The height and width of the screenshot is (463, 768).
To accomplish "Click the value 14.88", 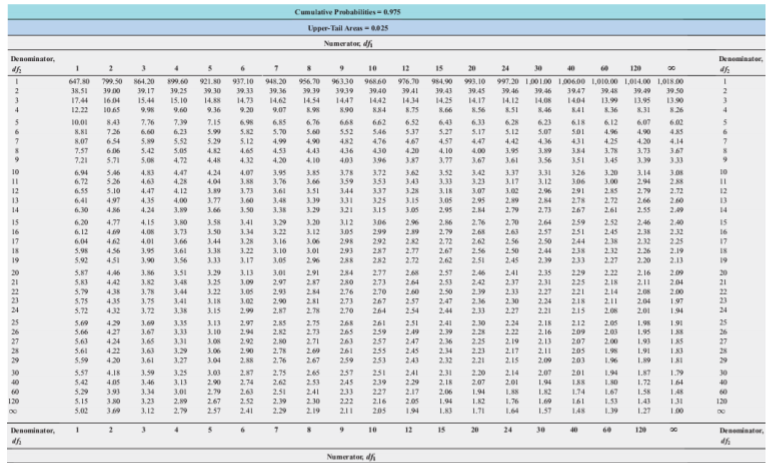I will pos(212,100).
